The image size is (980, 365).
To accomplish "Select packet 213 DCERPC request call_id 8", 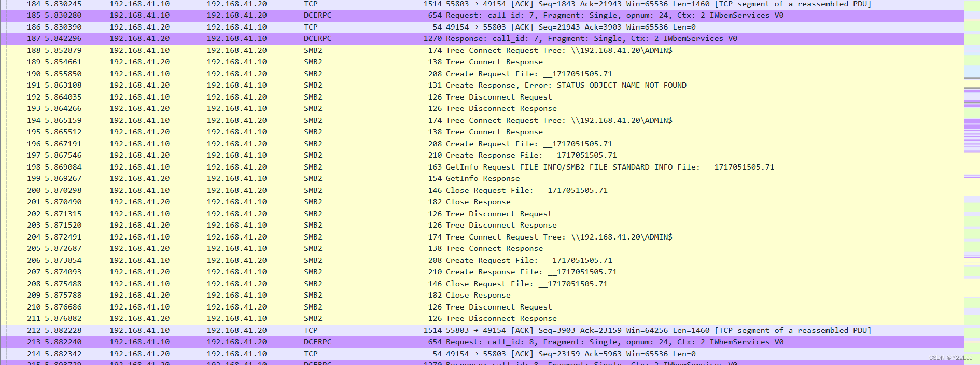I will click(x=482, y=342).
